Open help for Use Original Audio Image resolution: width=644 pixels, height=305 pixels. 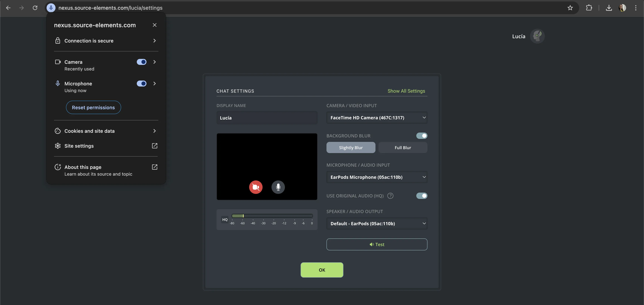[x=390, y=196]
